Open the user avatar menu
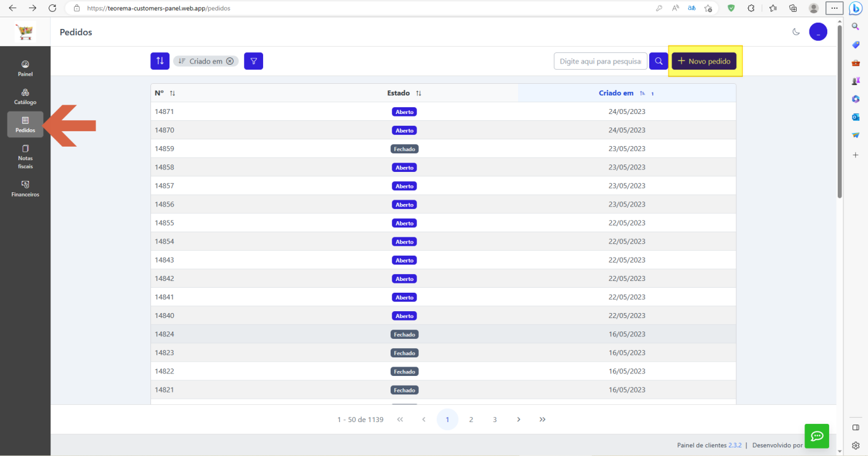Screen dimensions: 868x456 (818, 32)
